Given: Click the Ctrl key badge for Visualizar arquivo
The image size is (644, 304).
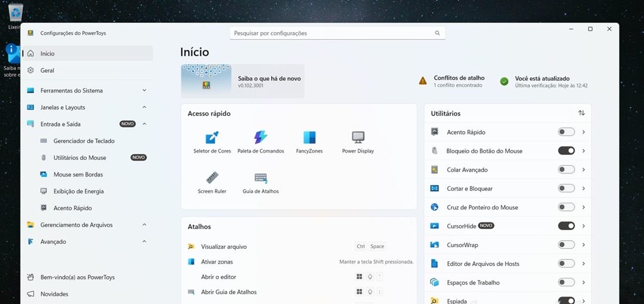Looking at the screenshot, I should tap(361, 247).
